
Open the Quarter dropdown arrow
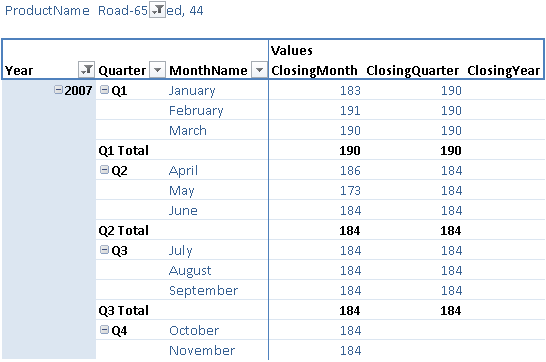click(157, 70)
